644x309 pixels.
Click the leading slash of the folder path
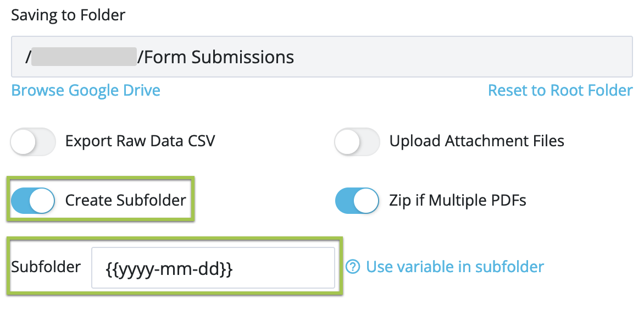[x=27, y=57]
